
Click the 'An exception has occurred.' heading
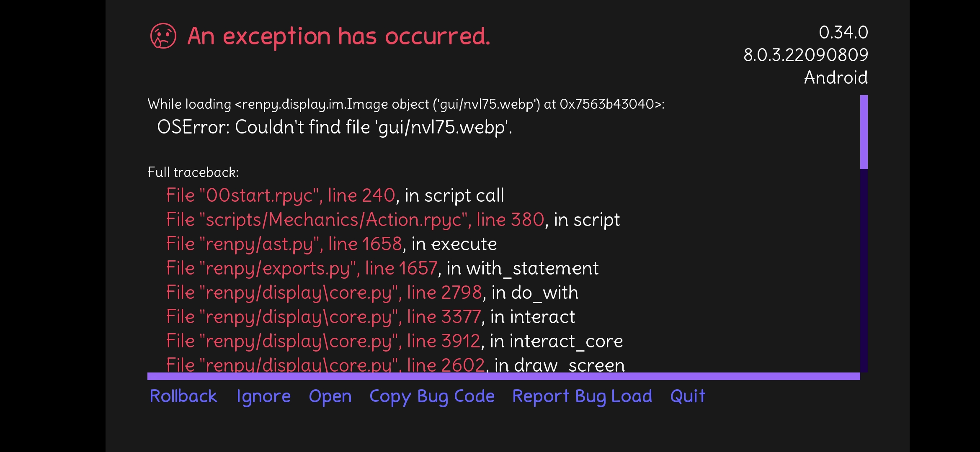pyautogui.click(x=338, y=36)
